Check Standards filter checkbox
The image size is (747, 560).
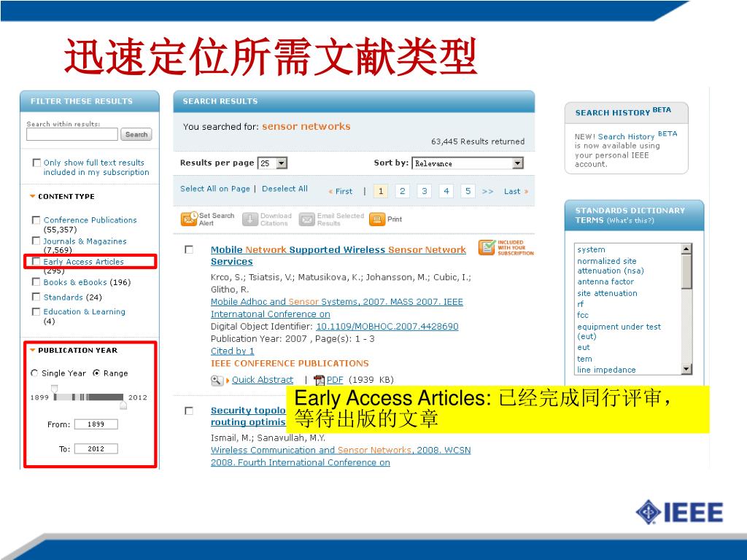(x=36, y=297)
